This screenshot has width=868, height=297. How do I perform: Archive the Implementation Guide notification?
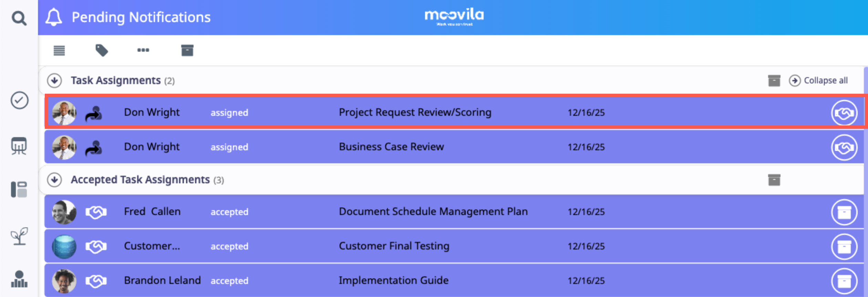coord(844,281)
